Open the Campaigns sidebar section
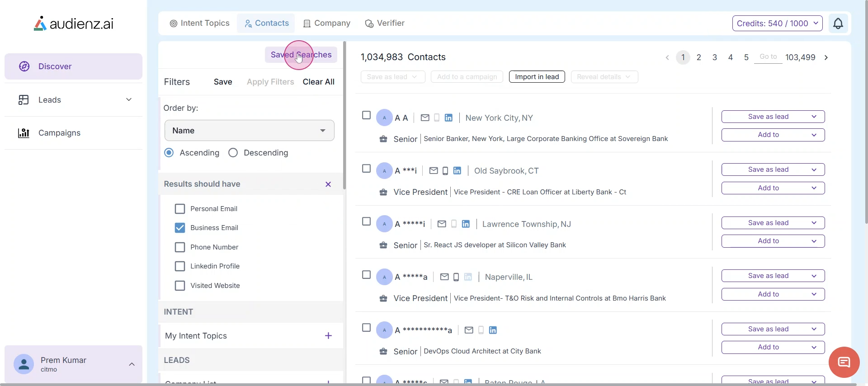Screen dimensions: 868x386 [74, 133]
